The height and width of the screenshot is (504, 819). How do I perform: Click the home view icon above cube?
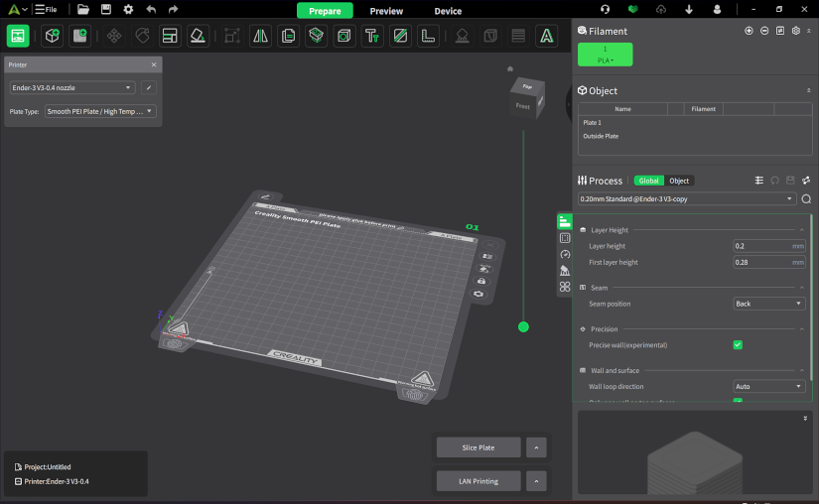point(510,68)
